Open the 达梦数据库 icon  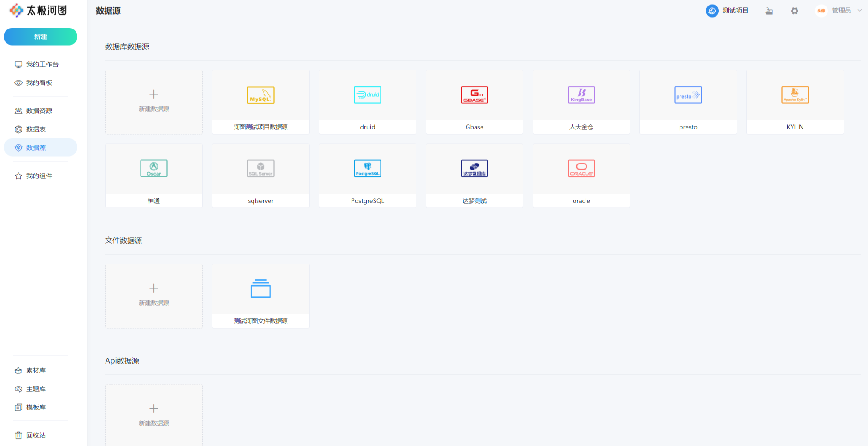[475, 169]
